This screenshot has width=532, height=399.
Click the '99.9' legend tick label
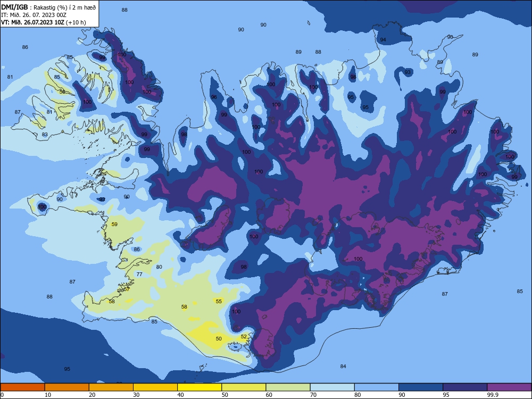492,395
